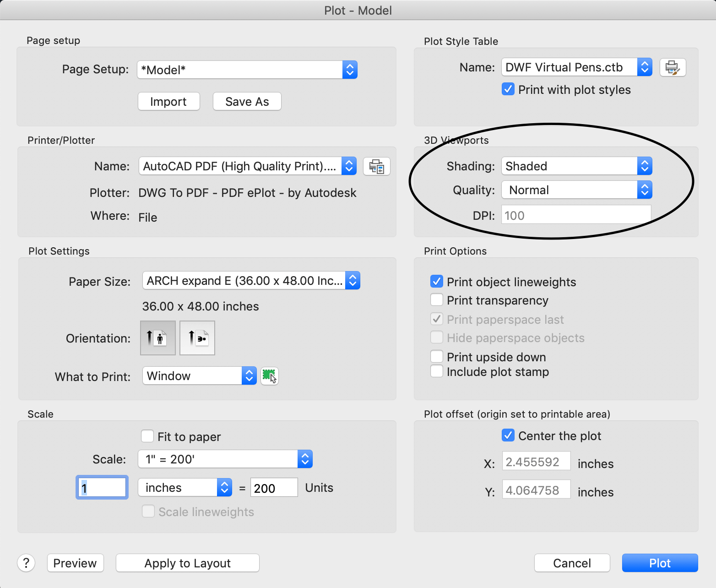Viewport: 716px width, 588px height.
Task: Click Apply to Layout
Action: [188, 563]
